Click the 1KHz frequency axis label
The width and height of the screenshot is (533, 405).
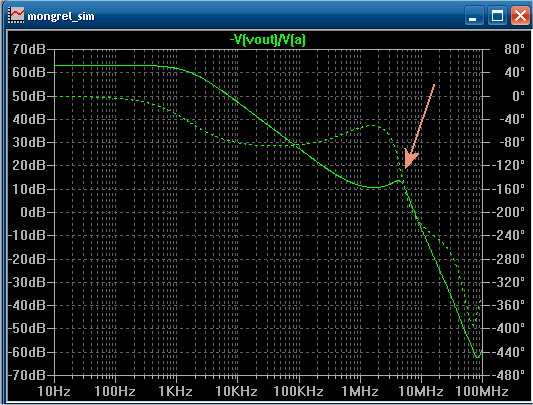(x=175, y=391)
